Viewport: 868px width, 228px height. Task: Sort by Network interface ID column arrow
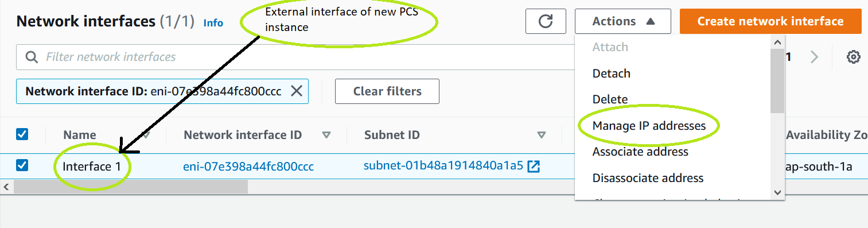pyautogui.click(x=326, y=136)
